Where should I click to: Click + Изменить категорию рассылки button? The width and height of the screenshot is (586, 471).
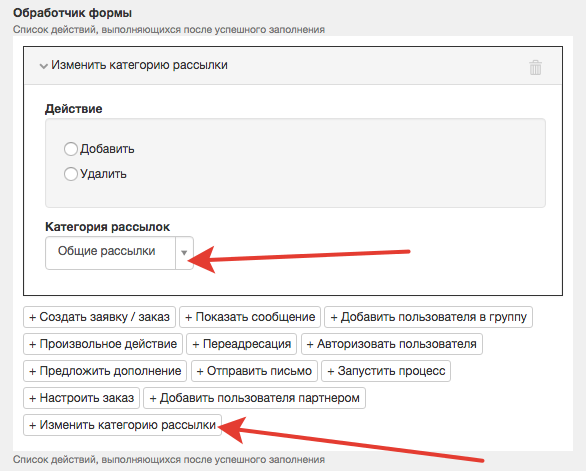(123, 425)
